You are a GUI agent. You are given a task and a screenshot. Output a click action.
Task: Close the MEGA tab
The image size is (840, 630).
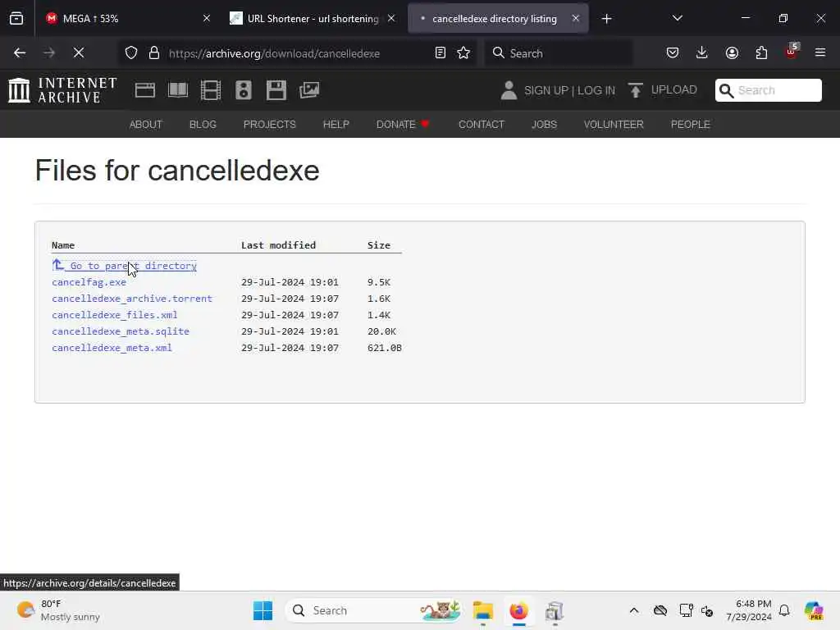[x=206, y=18]
